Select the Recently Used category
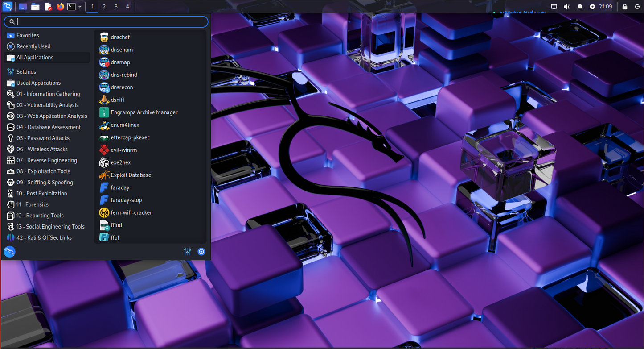The image size is (644, 349). point(47,46)
